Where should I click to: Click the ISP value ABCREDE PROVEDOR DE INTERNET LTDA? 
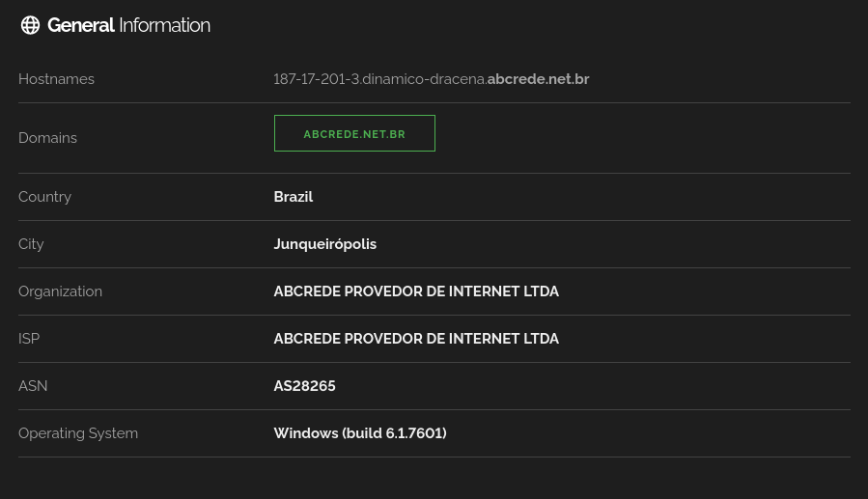tap(416, 339)
